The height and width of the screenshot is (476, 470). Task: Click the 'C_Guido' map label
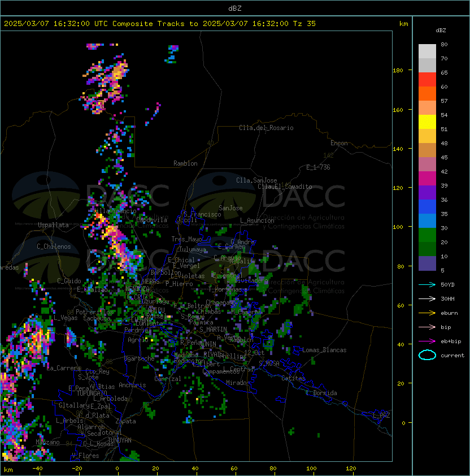coord(69,281)
